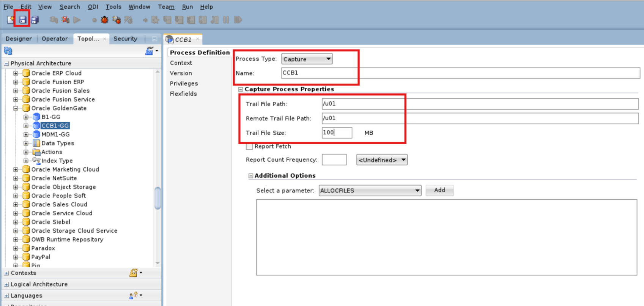Open the File menu
The height and width of the screenshot is (306, 644).
[x=8, y=7]
